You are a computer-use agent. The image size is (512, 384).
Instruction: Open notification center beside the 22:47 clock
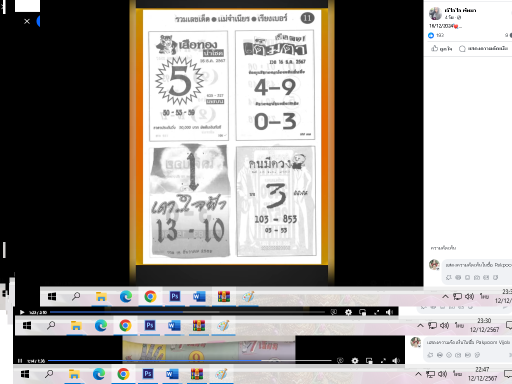[x=508, y=374]
